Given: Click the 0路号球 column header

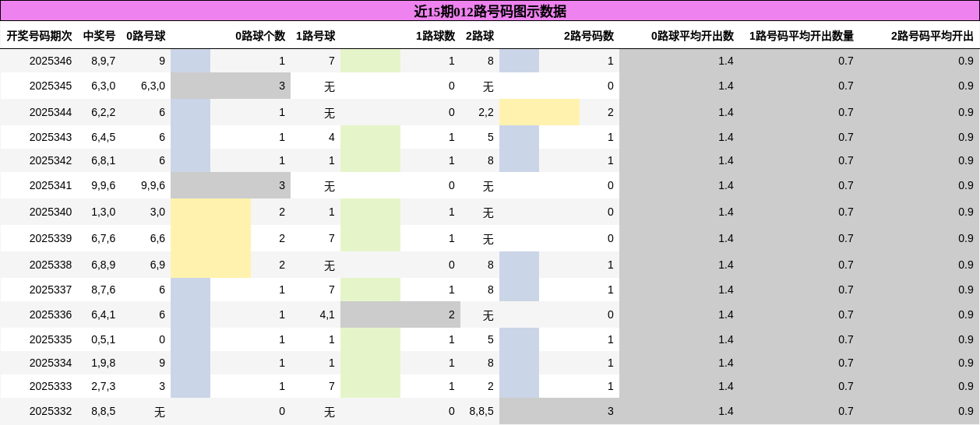Looking at the screenshot, I should [146, 36].
